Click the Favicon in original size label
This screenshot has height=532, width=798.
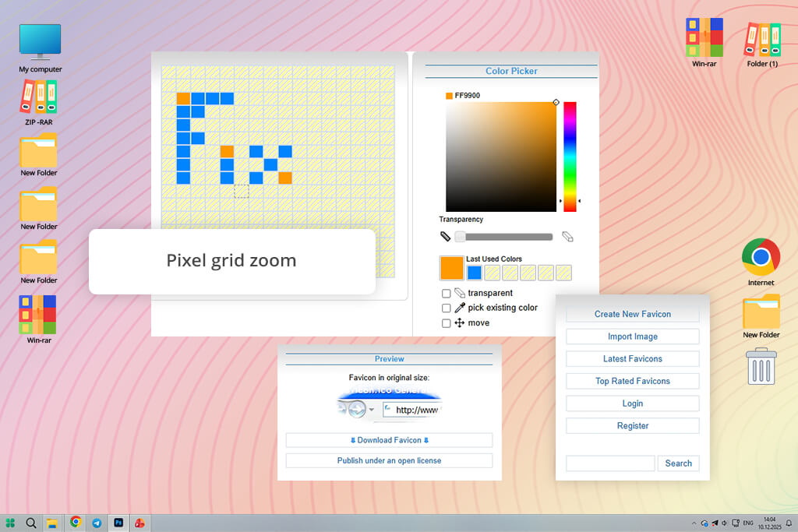pyautogui.click(x=389, y=377)
